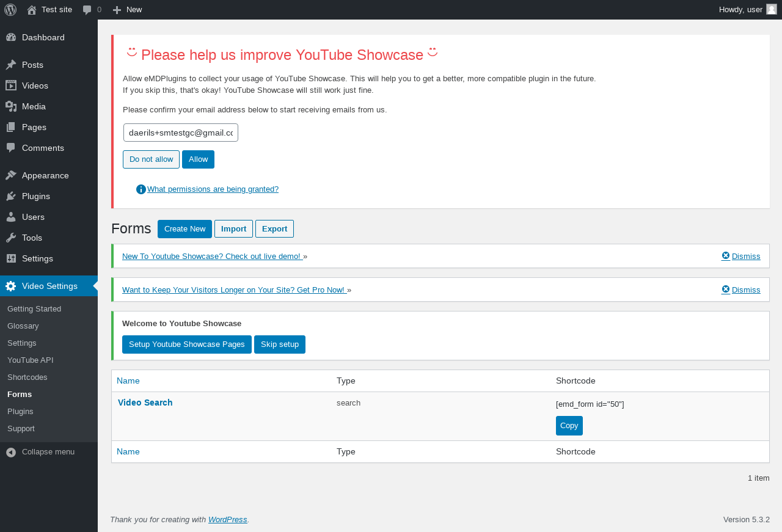Click the Collapse menu arrow icon
782x532 pixels.
tap(11, 452)
